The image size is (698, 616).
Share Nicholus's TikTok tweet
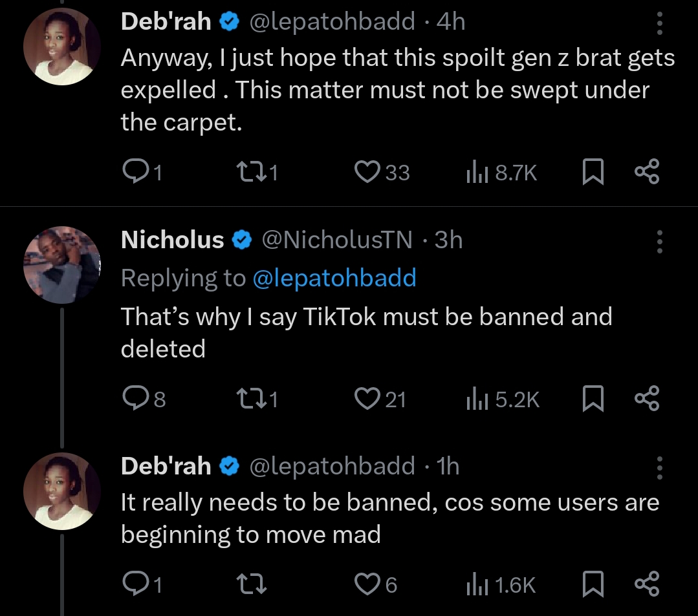pos(646,399)
